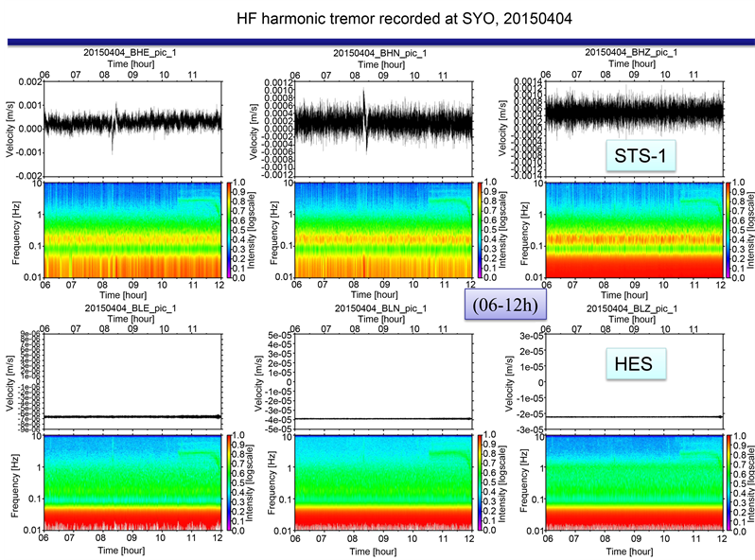Click the STS-1 label box
The width and height of the screenshot is (755, 560).
638,152
